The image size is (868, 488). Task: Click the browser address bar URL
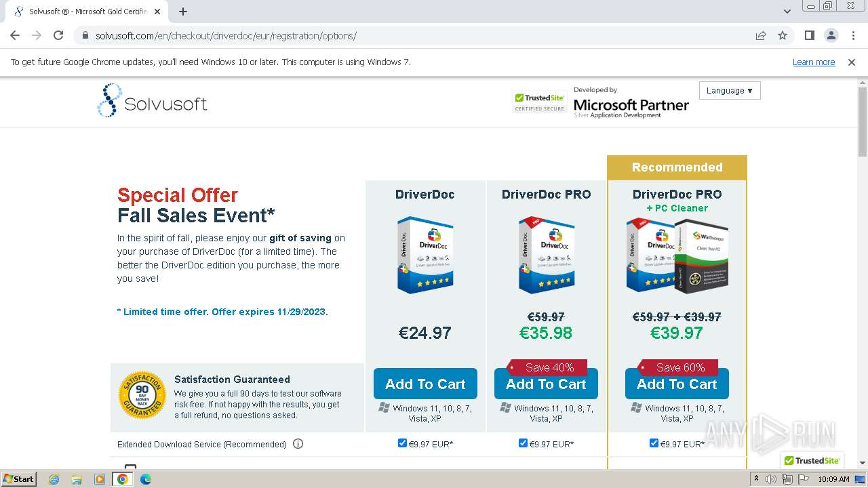pos(226,36)
